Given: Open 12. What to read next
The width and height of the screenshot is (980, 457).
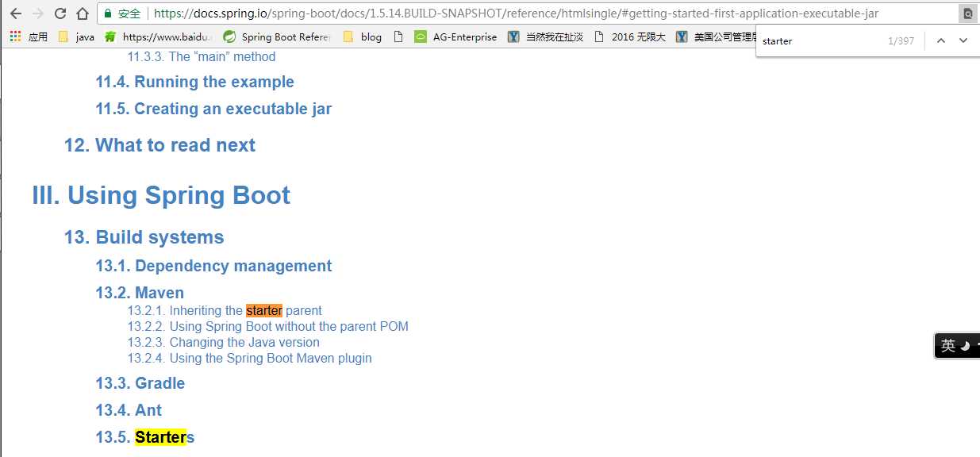Looking at the screenshot, I should tap(159, 145).
